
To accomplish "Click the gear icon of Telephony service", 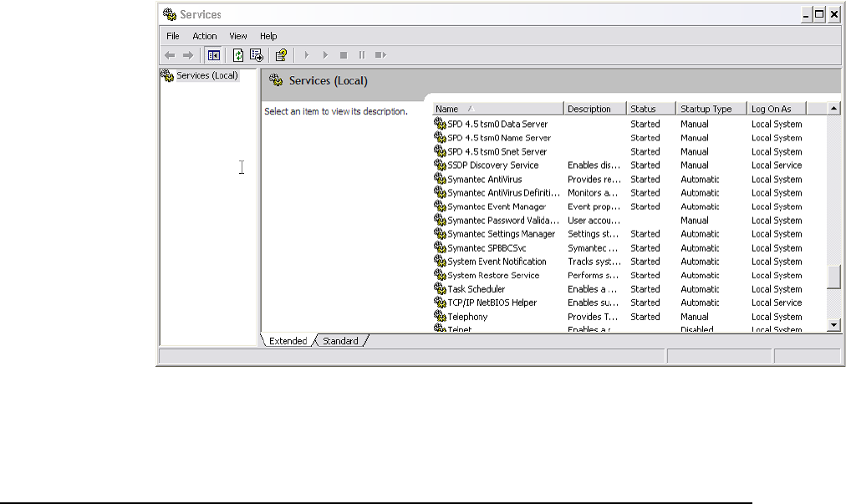I will [x=441, y=316].
